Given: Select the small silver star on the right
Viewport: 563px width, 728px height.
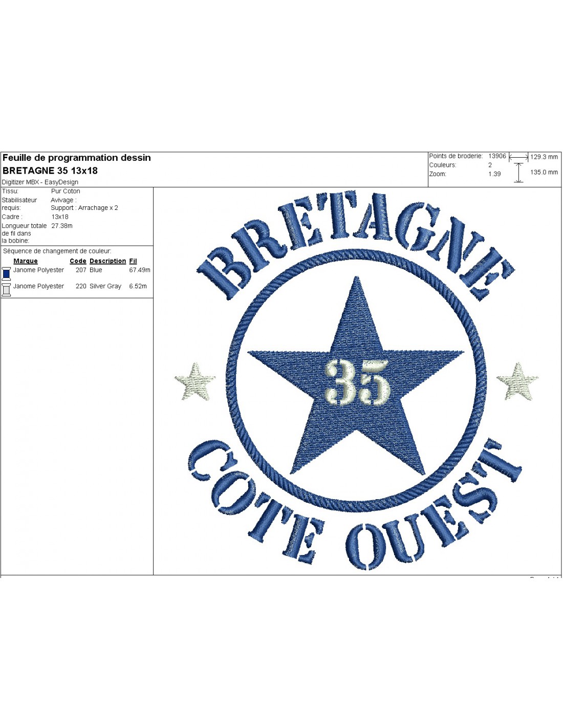Looking at the screenshot, I should click(x=517, y=382).
